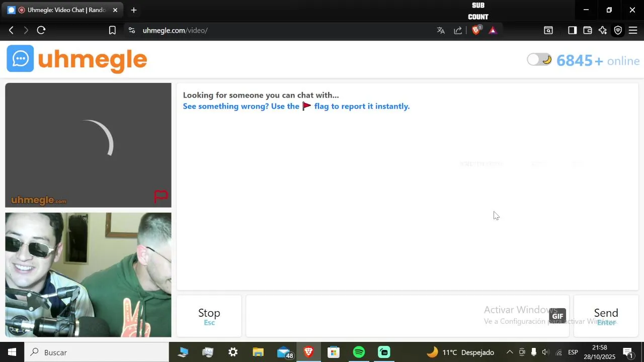Bookmark this page

click(x=112, y=30)
